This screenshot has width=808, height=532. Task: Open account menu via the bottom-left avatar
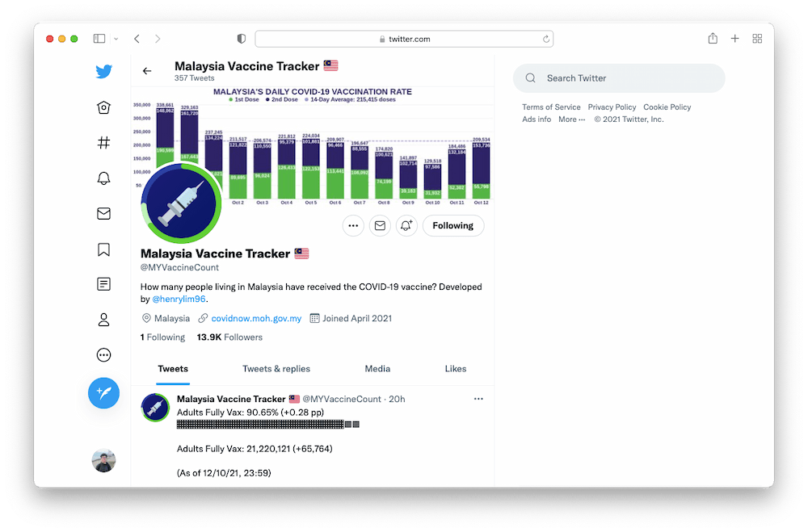103,460
